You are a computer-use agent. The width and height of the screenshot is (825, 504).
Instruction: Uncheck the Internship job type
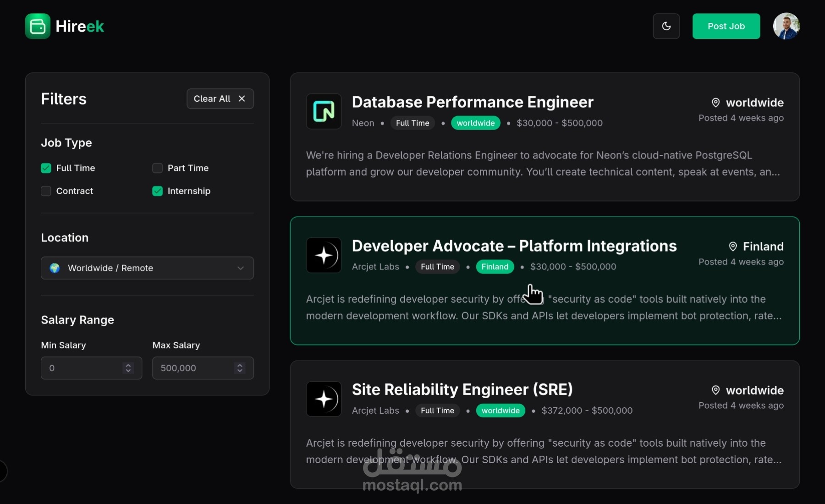157,191
